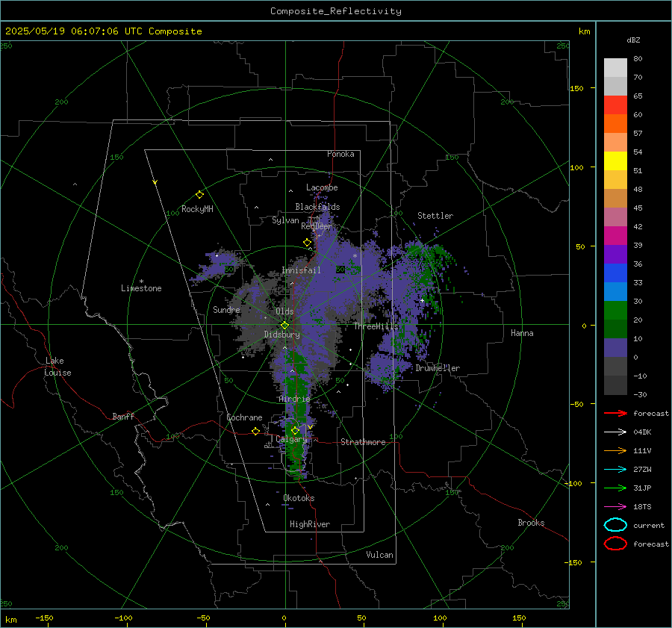Select the Drumheller label
Image resolution: width=672 pixels, height=628 pixels.
(438, 368)
